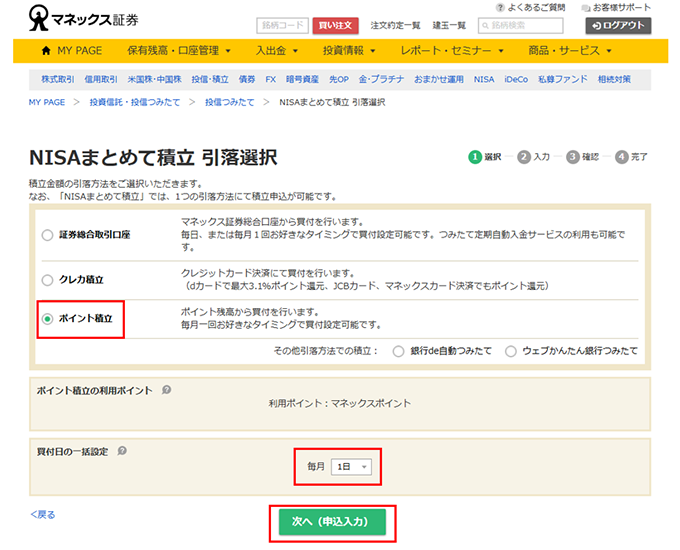Go to FX in sub navigation
Viewport: 680px width, 550px height.
(x=271, y=79)
